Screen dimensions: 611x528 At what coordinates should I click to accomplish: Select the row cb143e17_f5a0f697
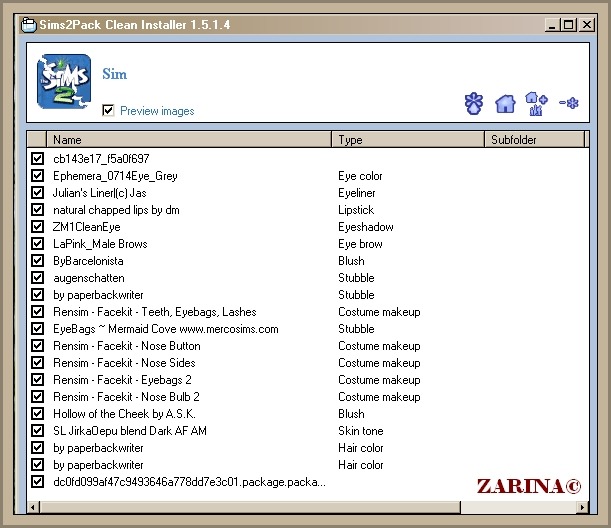click(101, 159)
